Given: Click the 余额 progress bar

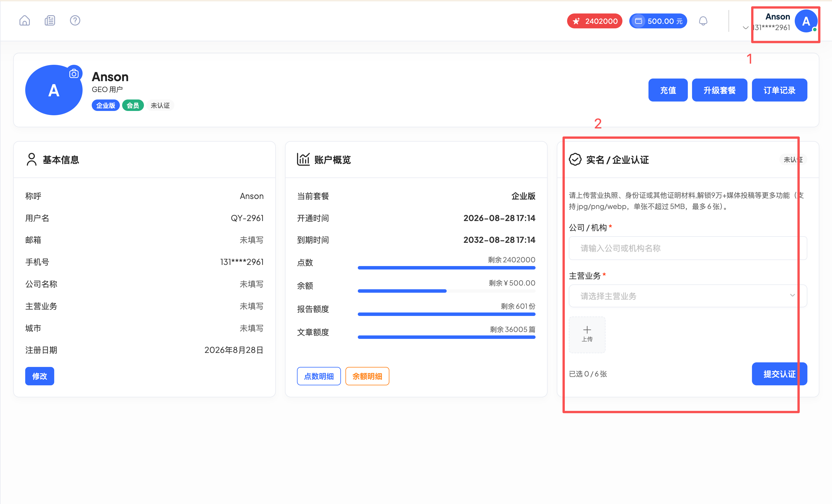Looking at the screenshot, I should pyautogui.click(x=446, y=291).
